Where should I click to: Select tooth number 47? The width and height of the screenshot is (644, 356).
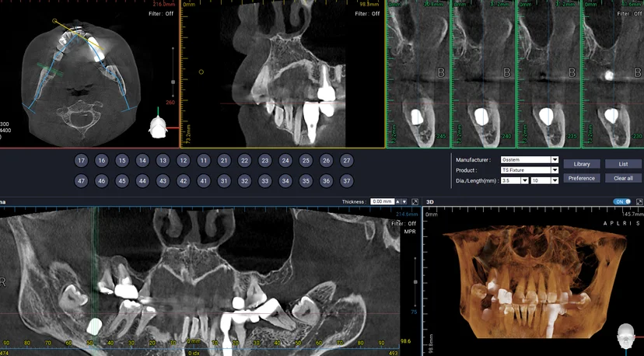pyautogui.click(x=82, y=181)
